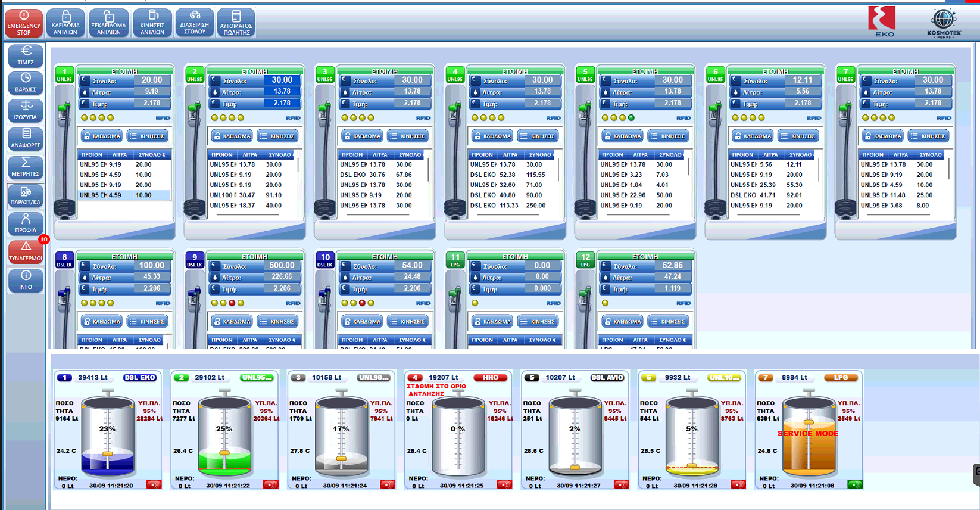This screenshot has height=510, width=980.
Task: Open ΑΥΤΟΜΑΤΟΣ ΠΩΛΗΤΗΣ automatic vendor
Action: tap(236, 23)
